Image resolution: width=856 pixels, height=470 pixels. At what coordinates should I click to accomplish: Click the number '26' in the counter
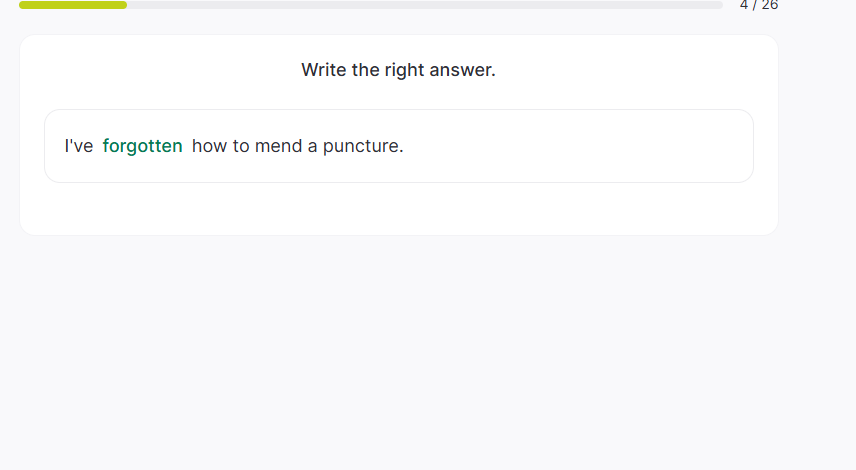click(x=769, y=5)
